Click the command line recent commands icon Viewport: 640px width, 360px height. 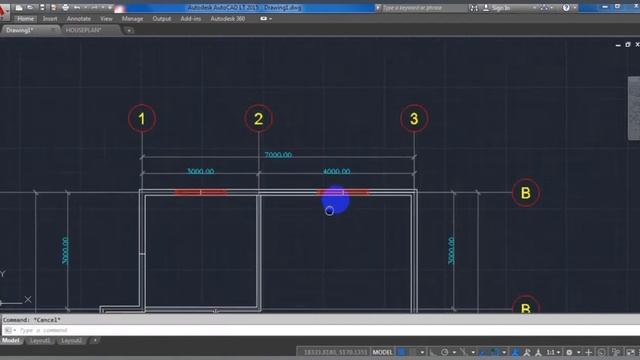coord(9,330)
